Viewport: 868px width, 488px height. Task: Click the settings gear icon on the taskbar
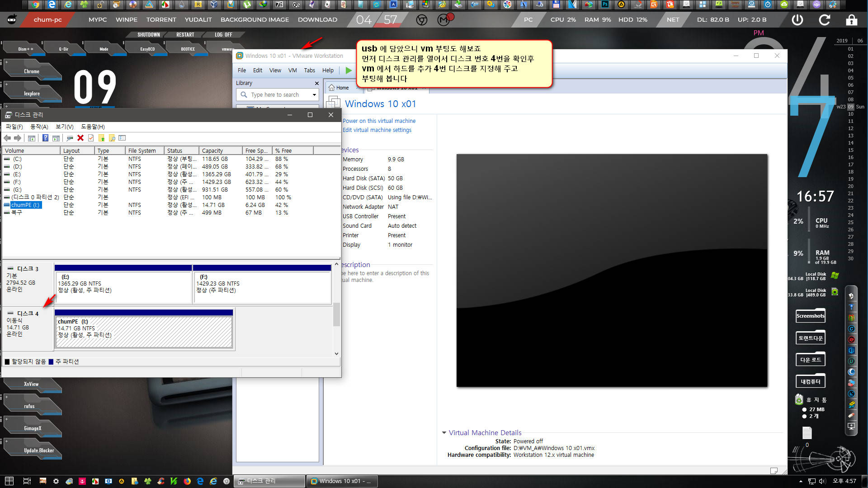56,481
